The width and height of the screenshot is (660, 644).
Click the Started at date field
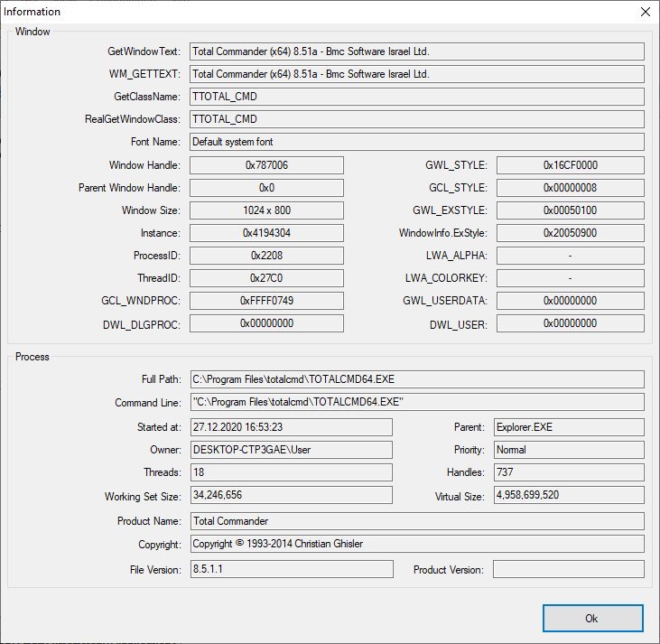click(x=291, y=426)
